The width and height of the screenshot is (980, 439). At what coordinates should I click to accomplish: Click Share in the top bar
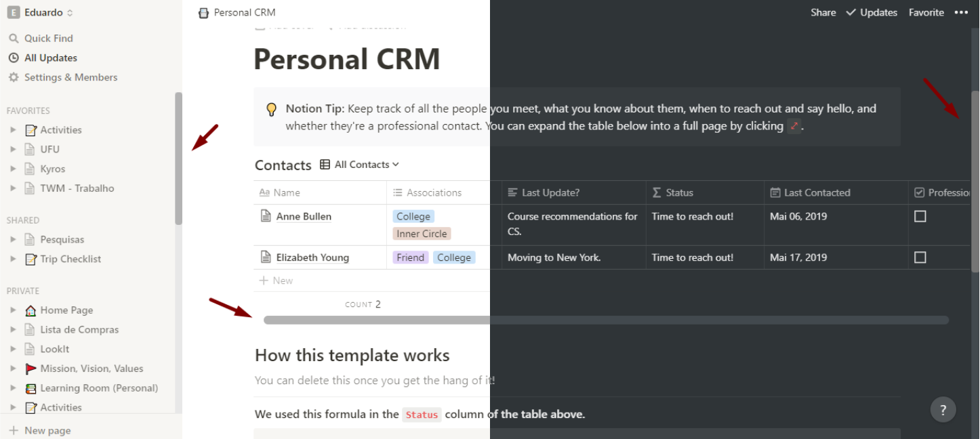click(823, 12)
